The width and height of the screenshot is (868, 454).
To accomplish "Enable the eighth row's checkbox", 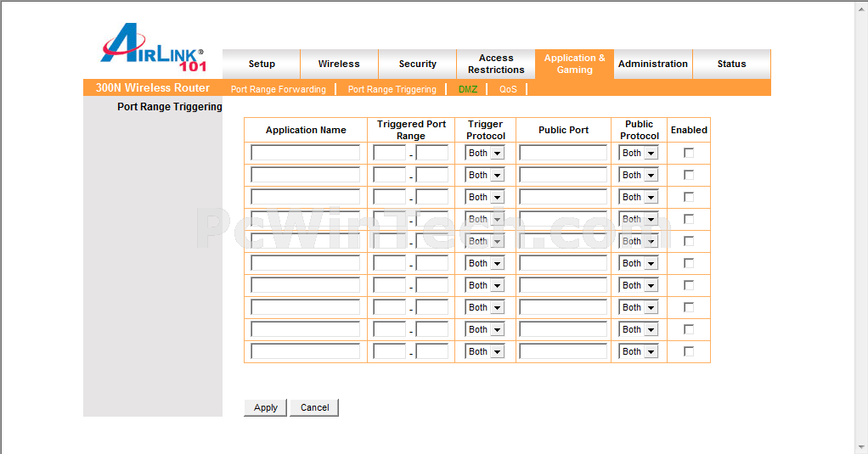I will tap(689, 307).
